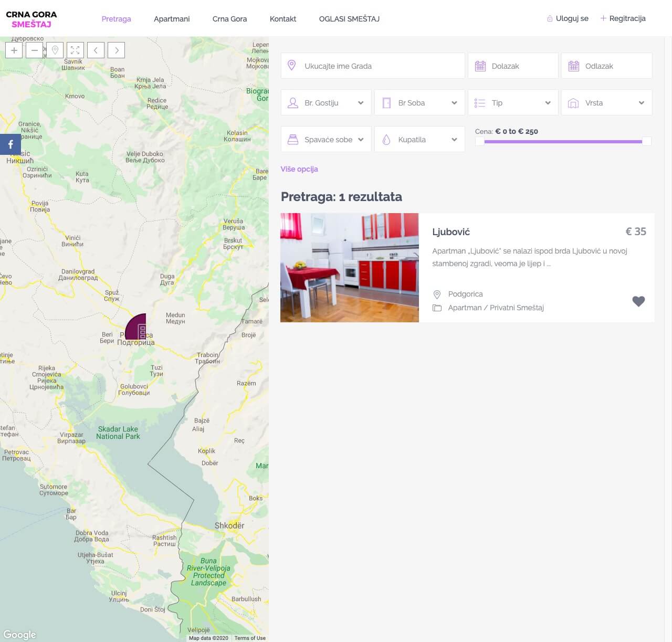672x642 pixels.
Task: Click the Podgorica property map marker
Action: pyautogui.click(x=137, y=328)
